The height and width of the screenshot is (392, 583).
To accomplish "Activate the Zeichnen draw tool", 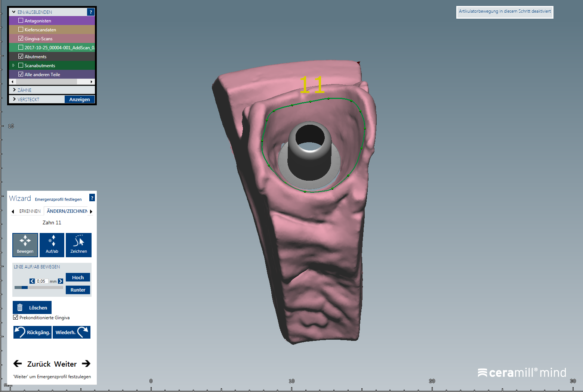I will click(x=78, y=245).
